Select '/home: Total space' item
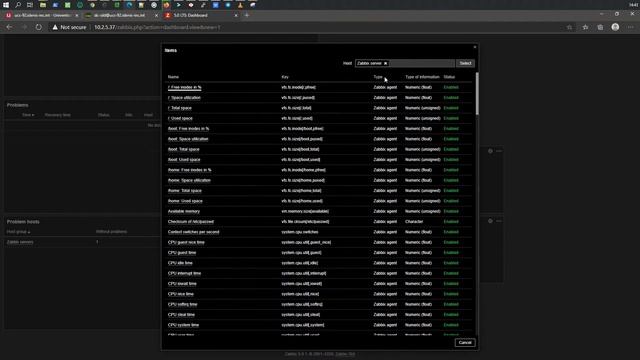Screen dimensions: 640x360 184,191
